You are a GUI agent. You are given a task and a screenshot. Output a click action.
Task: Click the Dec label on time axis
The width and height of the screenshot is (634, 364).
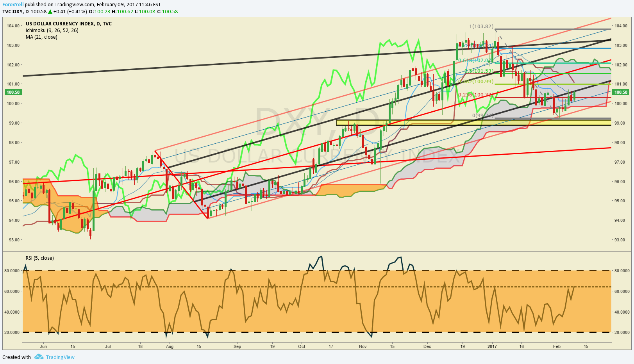(427, 346)
